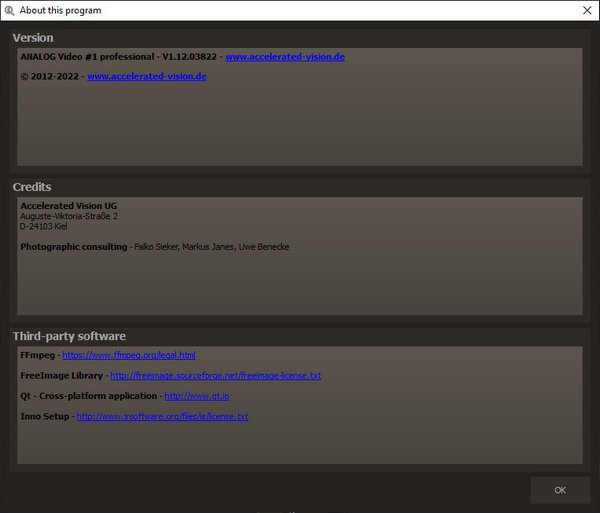Click the 'Falko Sieker, Markus Janes, Uwe Benecke' names

(212, 247)
